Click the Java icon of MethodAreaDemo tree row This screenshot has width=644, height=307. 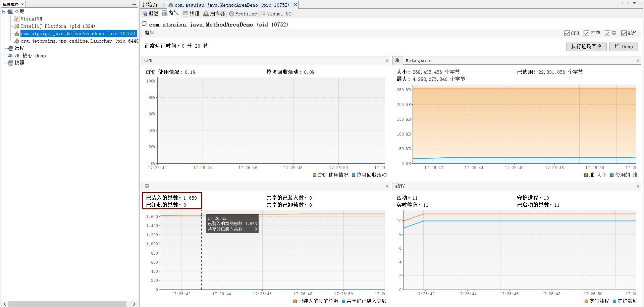click(x=17, y=34)
